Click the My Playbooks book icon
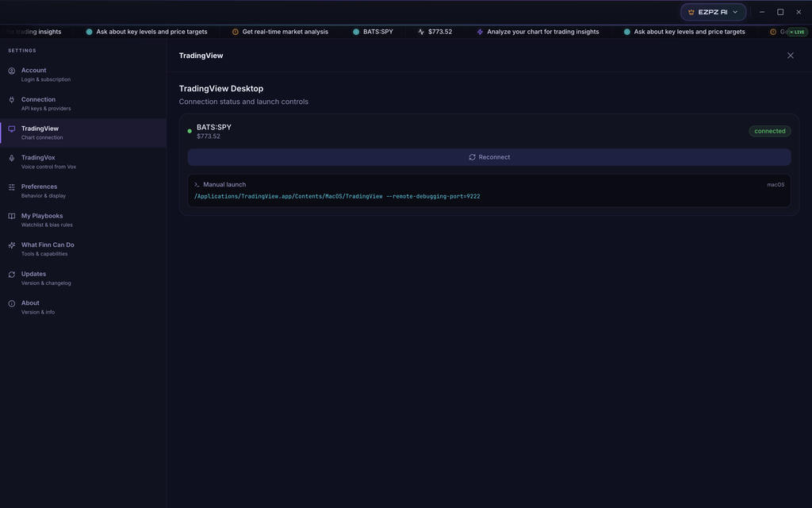 click(11, 216)
